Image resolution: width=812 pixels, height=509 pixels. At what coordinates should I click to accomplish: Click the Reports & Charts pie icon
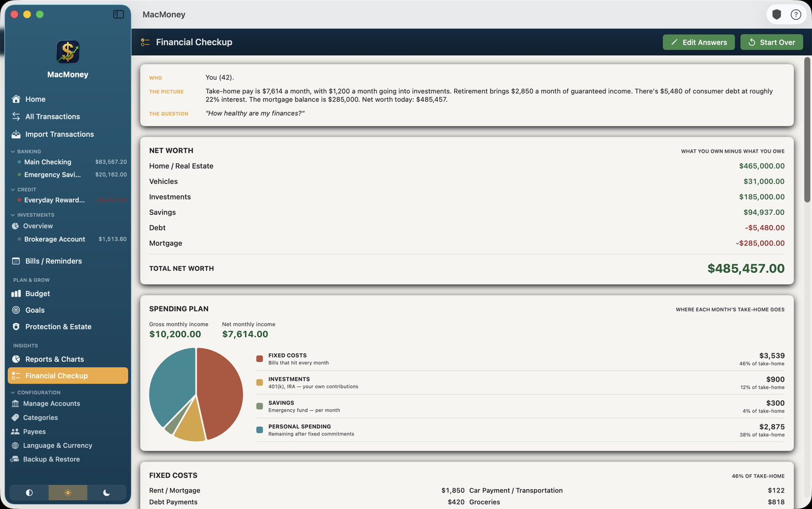pos(16,359)
